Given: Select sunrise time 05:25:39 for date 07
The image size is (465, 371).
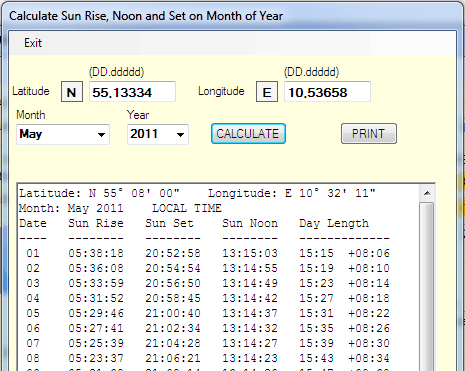Looking at the screenshot, I should [96, 343].
